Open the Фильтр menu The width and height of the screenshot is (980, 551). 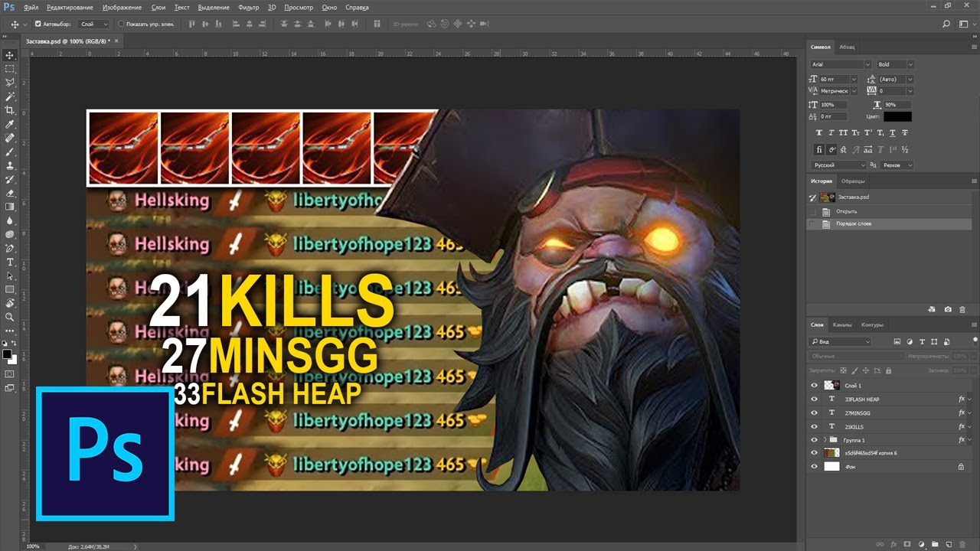point(248,7)
